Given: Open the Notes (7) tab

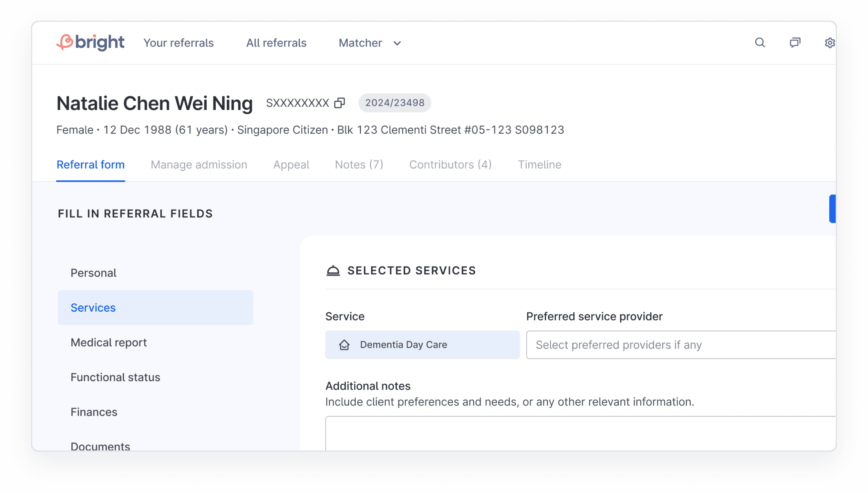Looking at the screenshot, I should pyautogui.click(x=359, y=165).
